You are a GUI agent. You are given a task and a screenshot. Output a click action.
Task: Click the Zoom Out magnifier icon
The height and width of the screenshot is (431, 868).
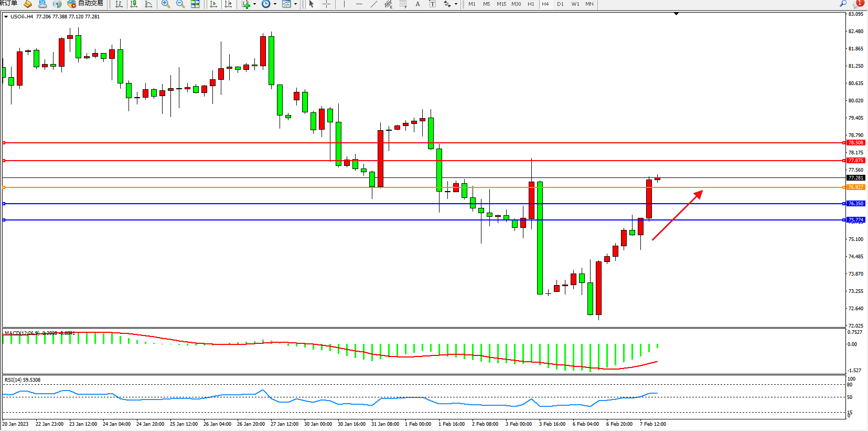(x=180, y=4)
